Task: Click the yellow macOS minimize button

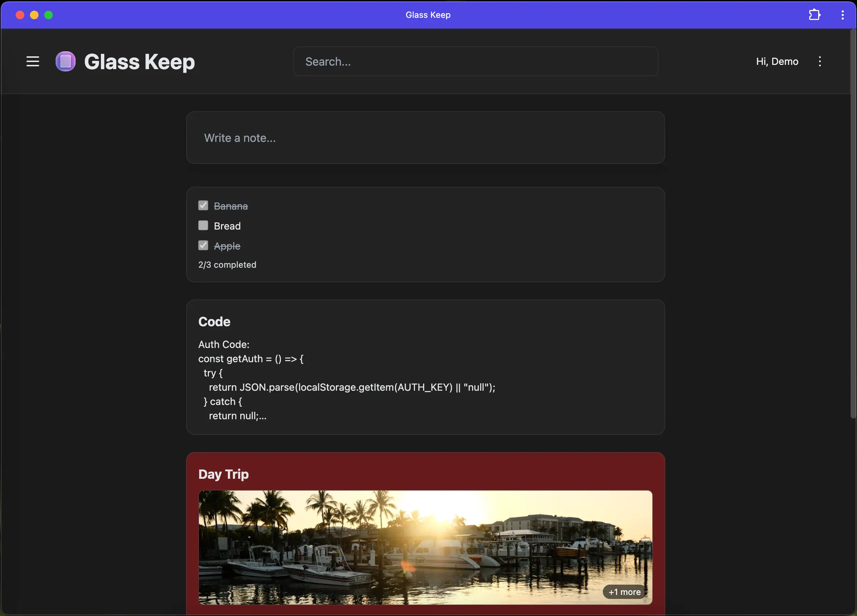Action: [34, 15]
